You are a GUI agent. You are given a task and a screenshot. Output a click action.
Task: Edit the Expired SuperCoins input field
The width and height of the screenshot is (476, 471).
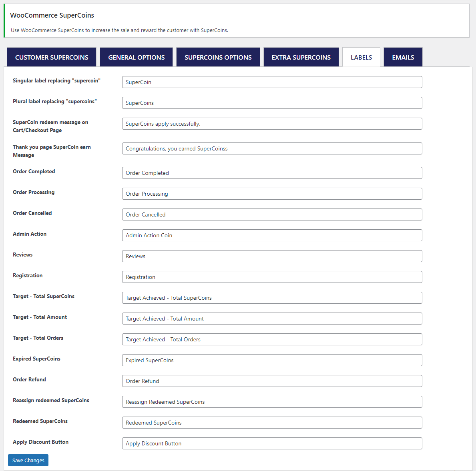click(272, 360)
